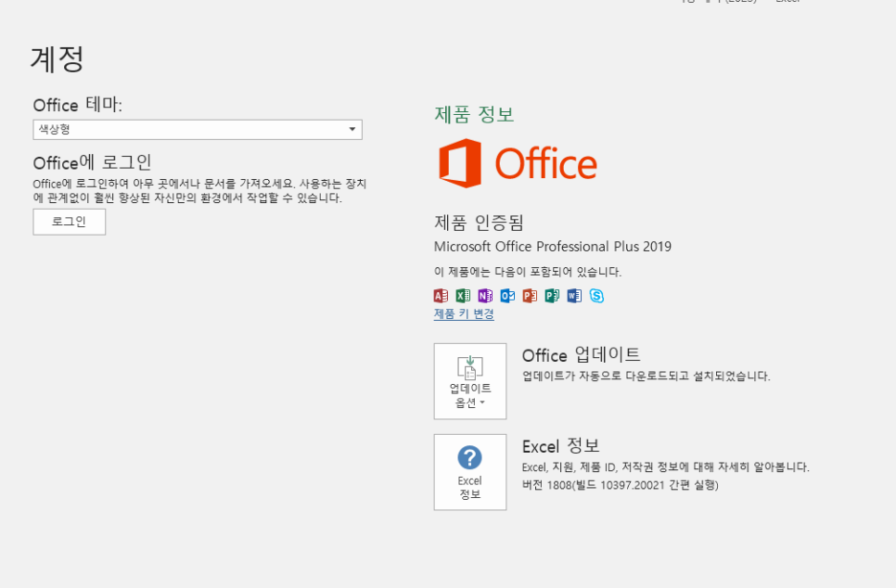Viewport: 896px width, 588px height.
Task: Open the Excel 정보 button
Action: (469, 472)
